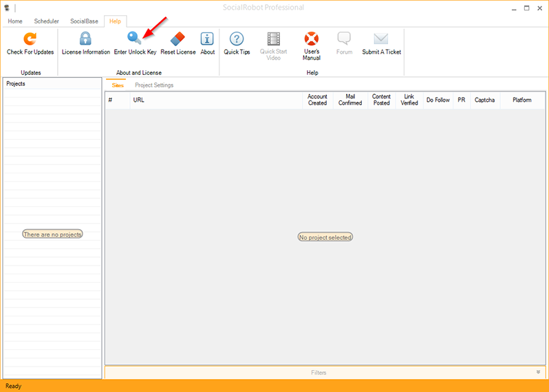This screenshot has width=549, height=392.
Task: Open the Project Settings tab
Action: pyautogui.click(x=154, y=85)
